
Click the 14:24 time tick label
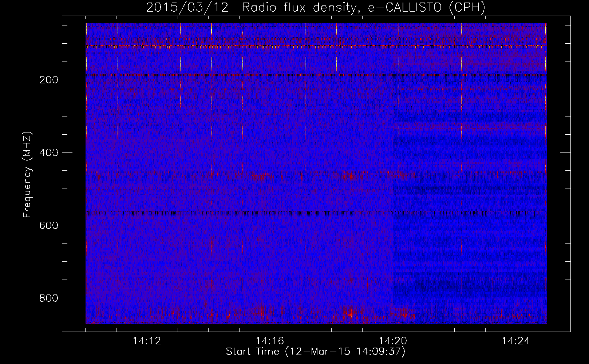pos(516,341)
